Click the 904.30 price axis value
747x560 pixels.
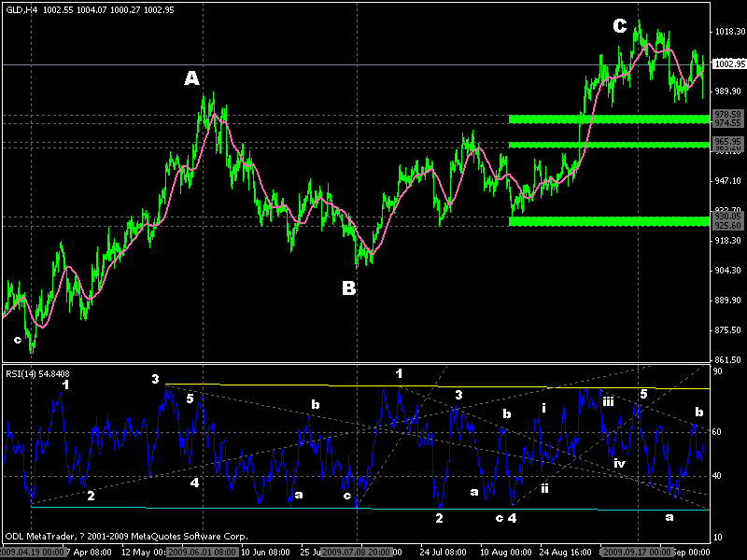coord(730,271)
